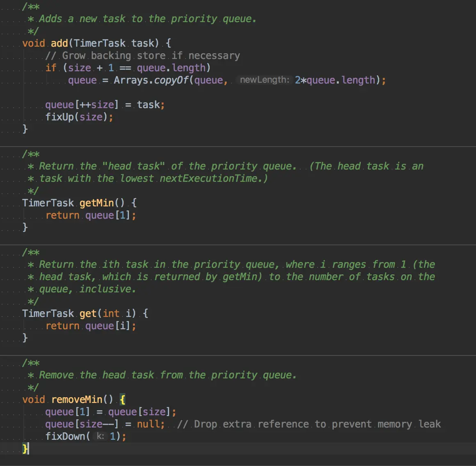The width and height of the screenshot is (476, 466).
Task: Click the 'null' keyword in removeMin
Action: (150, 424)
